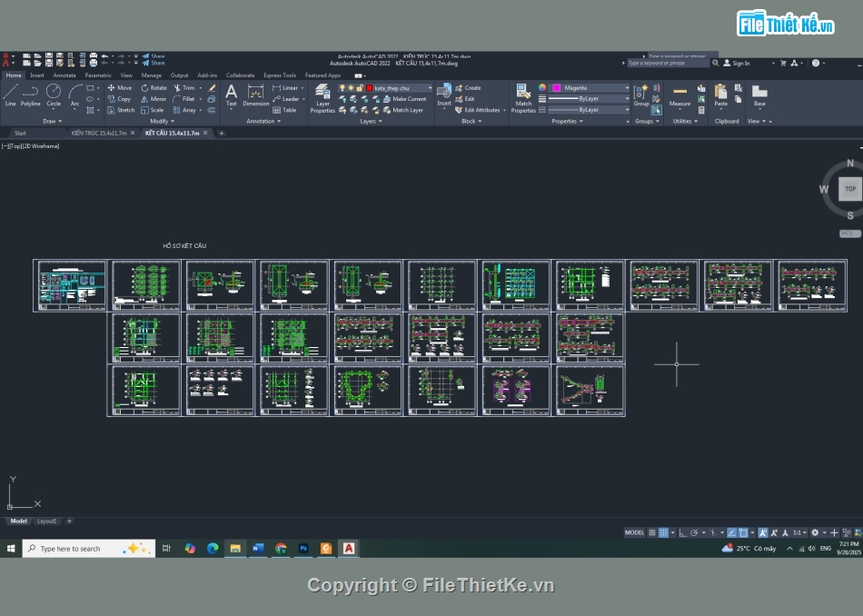Switch to the Annotate ribbon tab
Viewport: 863px width, 616px height.
(64, 75)
